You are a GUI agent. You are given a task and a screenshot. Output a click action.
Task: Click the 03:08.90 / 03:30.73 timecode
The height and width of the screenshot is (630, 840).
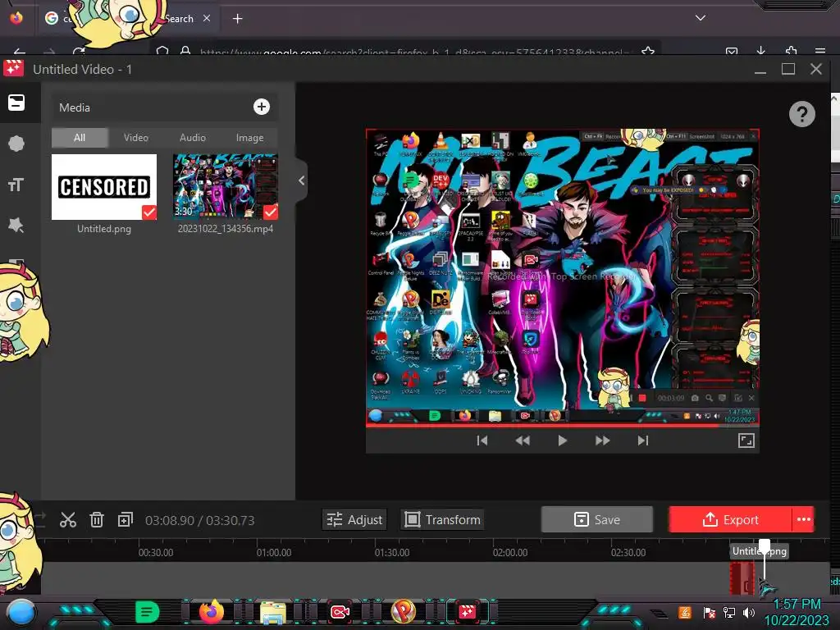click(200, 520)
